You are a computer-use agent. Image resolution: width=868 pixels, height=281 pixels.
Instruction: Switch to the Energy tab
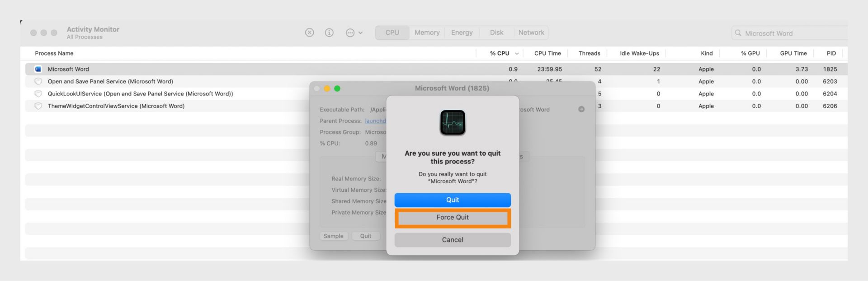462,33
